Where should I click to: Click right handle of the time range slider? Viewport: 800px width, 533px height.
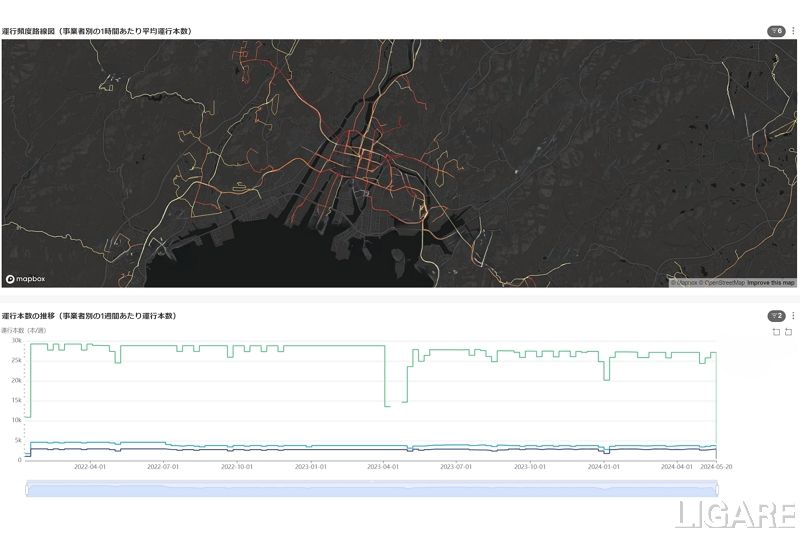[x=716, y=489]
